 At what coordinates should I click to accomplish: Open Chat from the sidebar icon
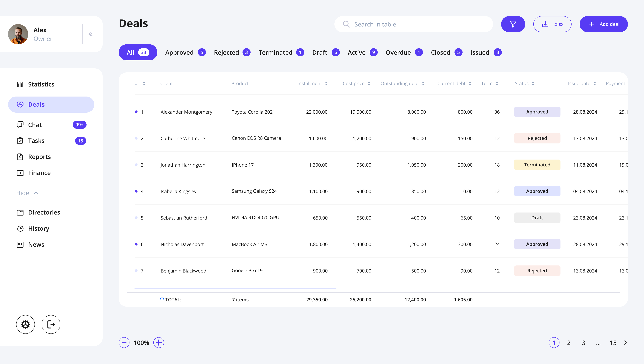point(20,125)
